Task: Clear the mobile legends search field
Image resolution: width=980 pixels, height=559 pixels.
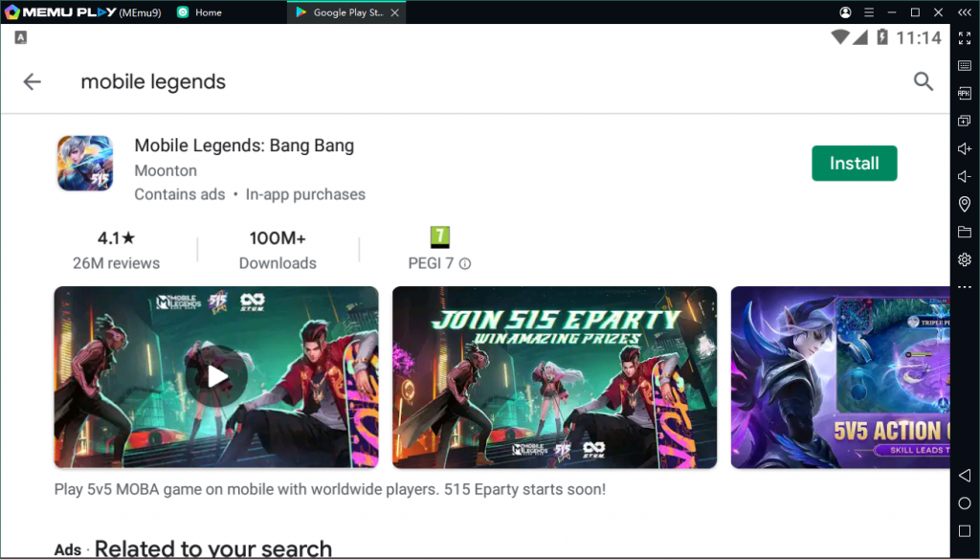Action: [153, 81]
